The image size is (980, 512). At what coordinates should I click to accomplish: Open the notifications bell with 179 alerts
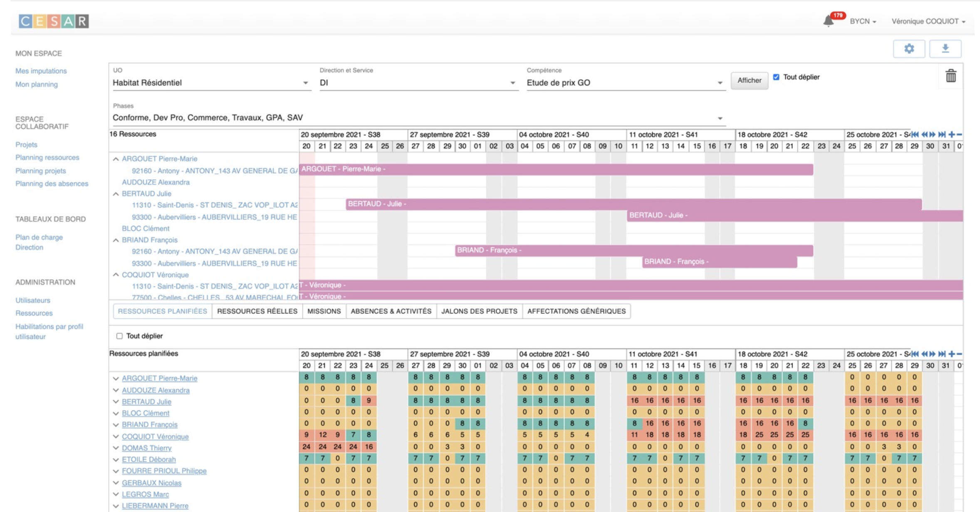[828, 21]
